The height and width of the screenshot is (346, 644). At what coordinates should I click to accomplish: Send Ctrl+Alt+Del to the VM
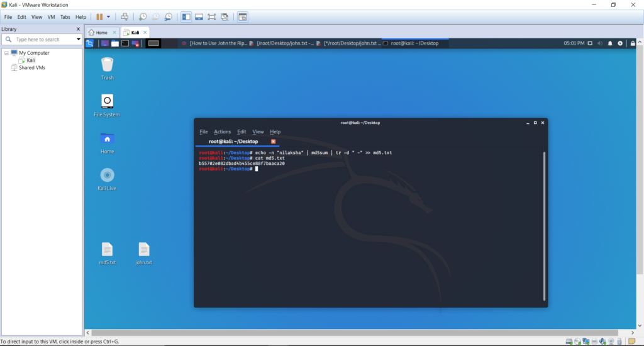pyautogui.click(x=125, y=17)
